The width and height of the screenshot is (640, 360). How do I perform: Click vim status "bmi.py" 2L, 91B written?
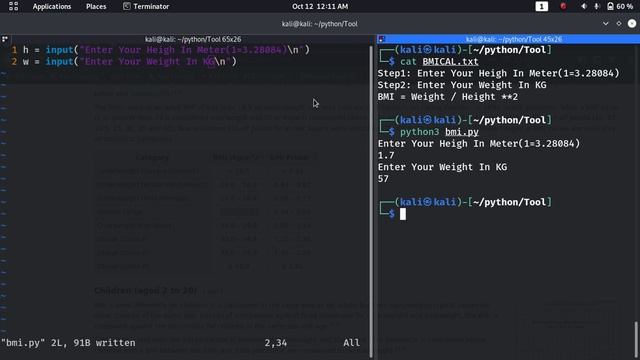68,343
